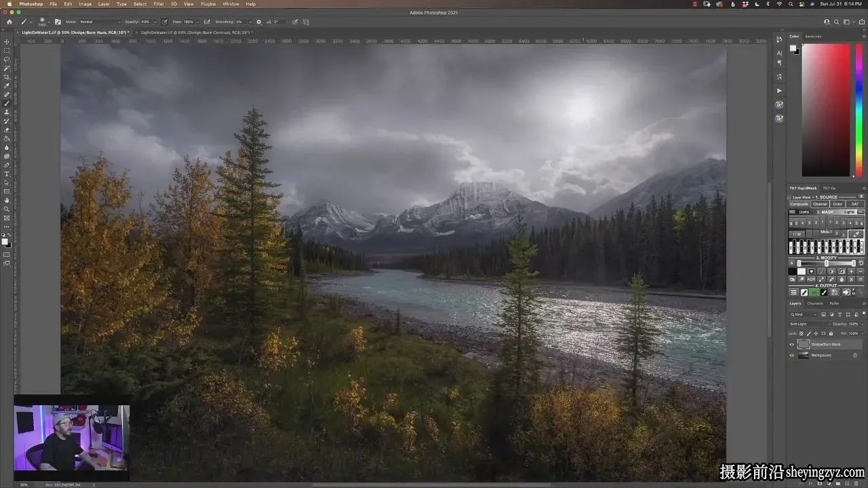
Task: Hide the Background layer
Action: [x=791, y=355]
